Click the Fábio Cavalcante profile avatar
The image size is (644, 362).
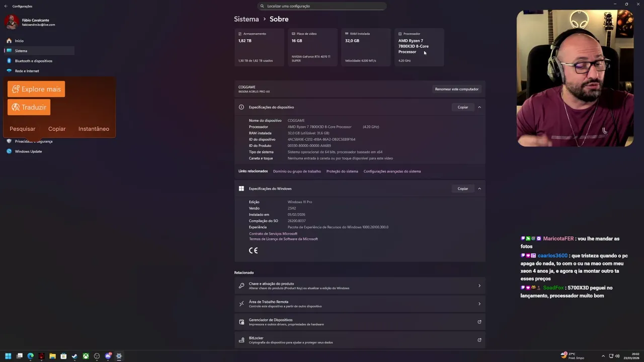(x=12, y=22)
